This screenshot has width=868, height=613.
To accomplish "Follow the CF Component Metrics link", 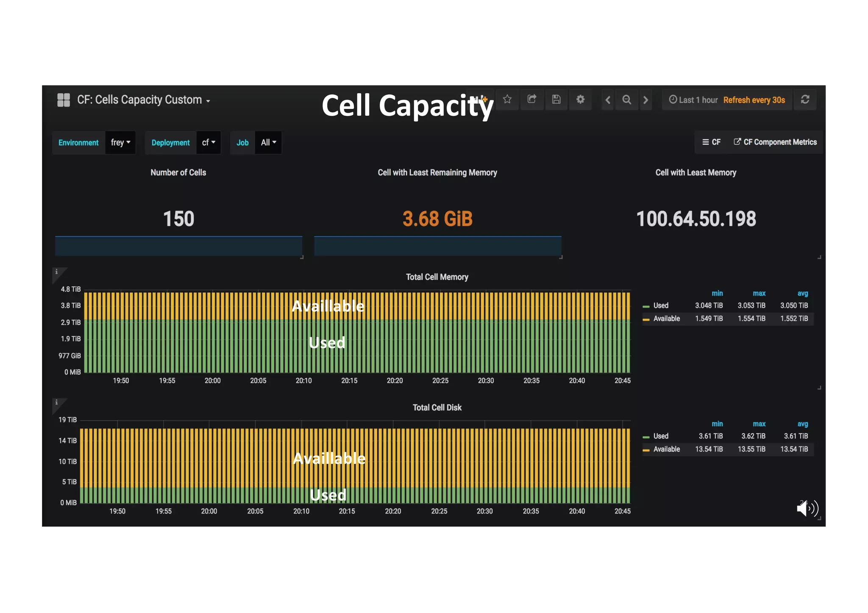I will [775, 142].
